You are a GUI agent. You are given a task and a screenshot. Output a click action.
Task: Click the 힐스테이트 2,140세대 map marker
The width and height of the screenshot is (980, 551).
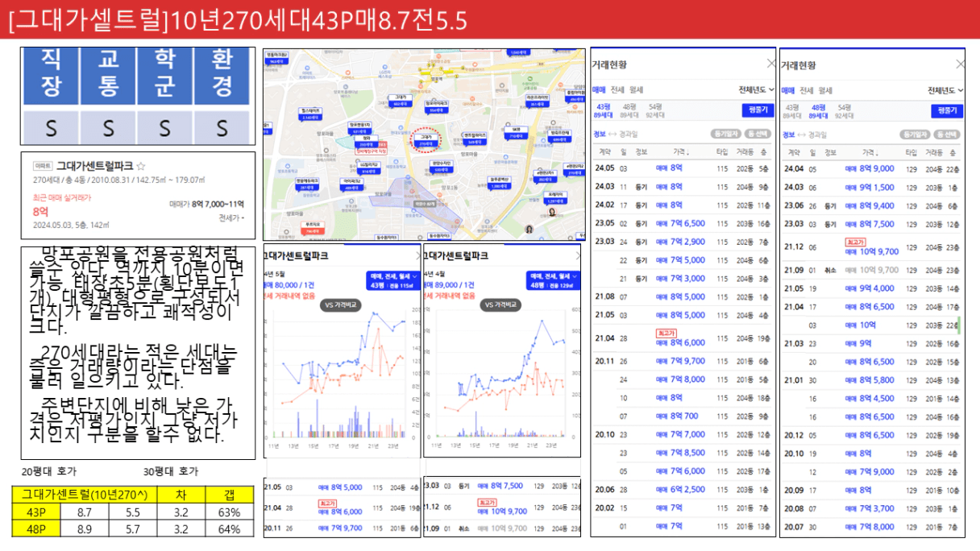click(x=311, y=114)
